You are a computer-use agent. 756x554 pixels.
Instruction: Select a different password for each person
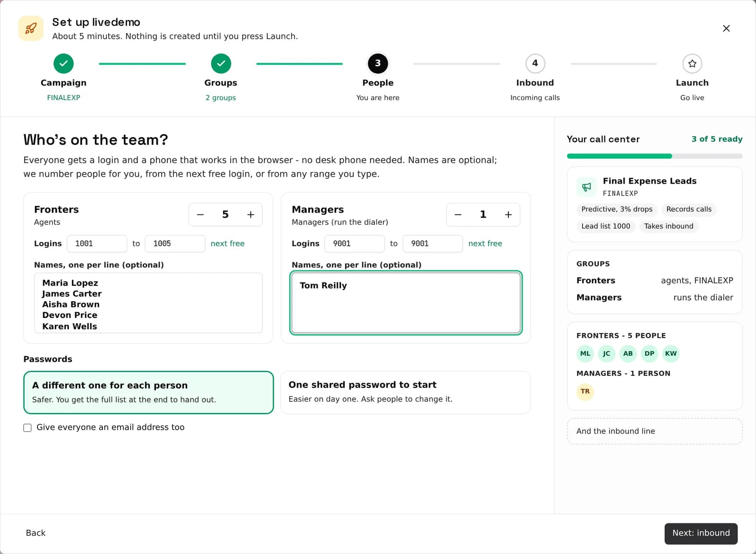point(148,392)
